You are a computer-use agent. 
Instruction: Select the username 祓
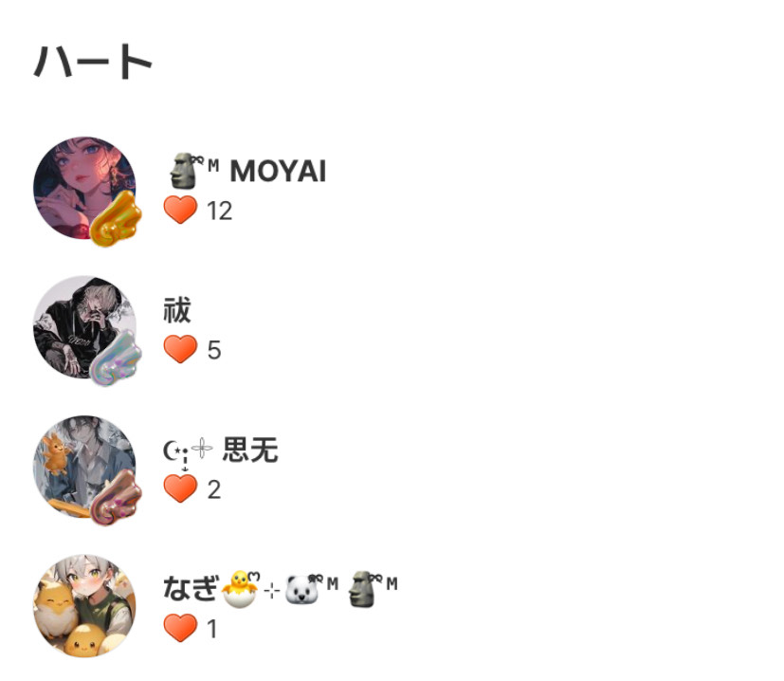click(x=177, y=310)
